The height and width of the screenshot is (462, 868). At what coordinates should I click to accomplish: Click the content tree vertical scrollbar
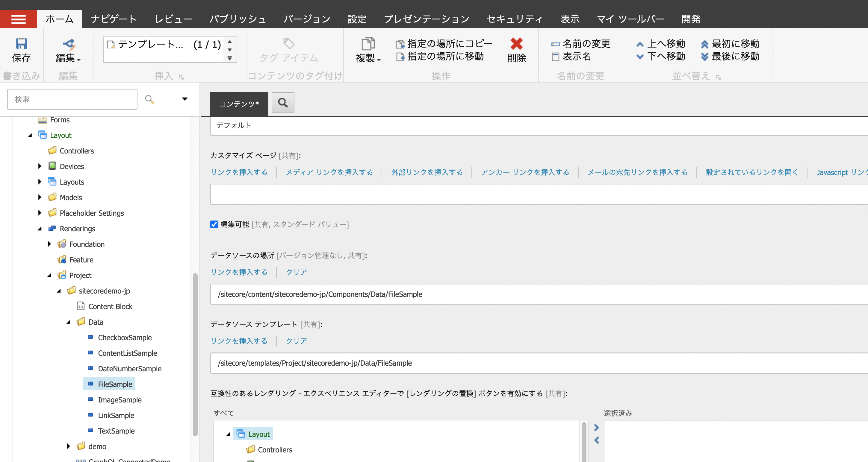coord(195,355)
